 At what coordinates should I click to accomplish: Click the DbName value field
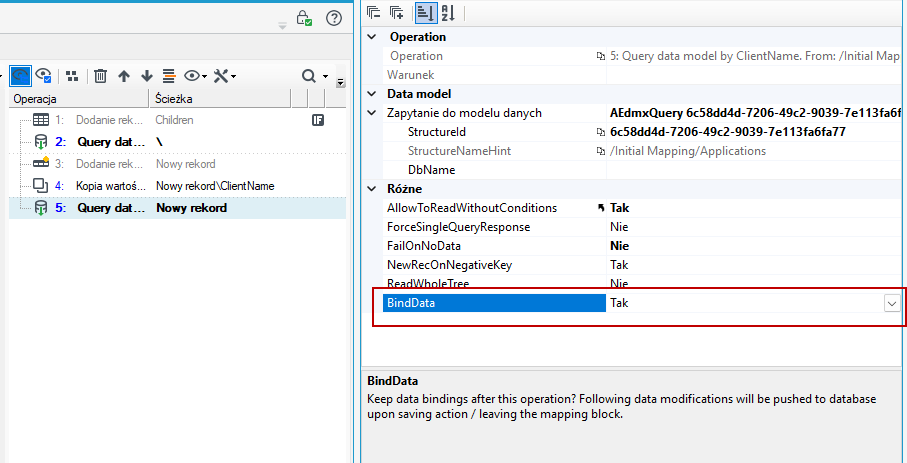click(x=755, y=170)
